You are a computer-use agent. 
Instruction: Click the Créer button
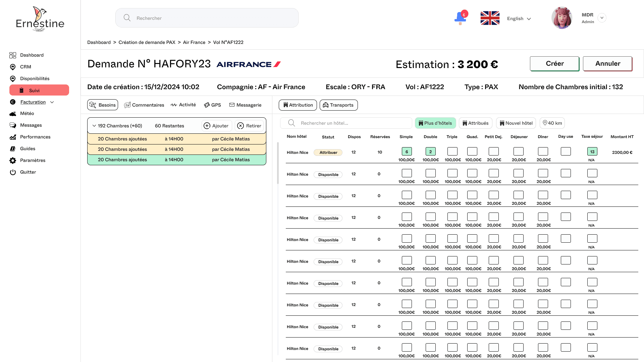point(554,64)
